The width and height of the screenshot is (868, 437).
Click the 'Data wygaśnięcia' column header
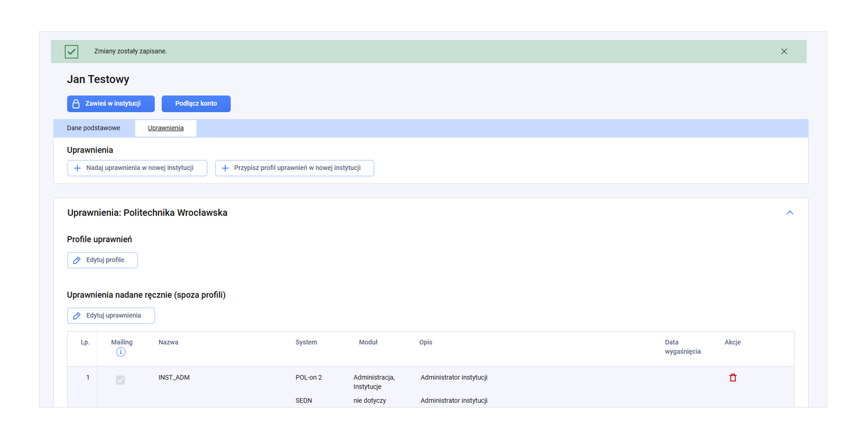tap(682, 347)
